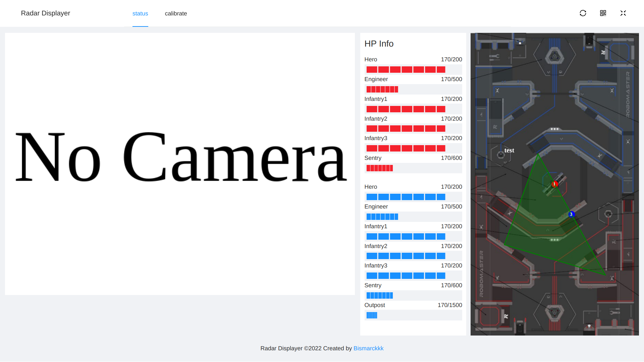The width and height of the screenshot is (644, 362).
Task: Click blue Hero HP progress bar
Action: 413,197
